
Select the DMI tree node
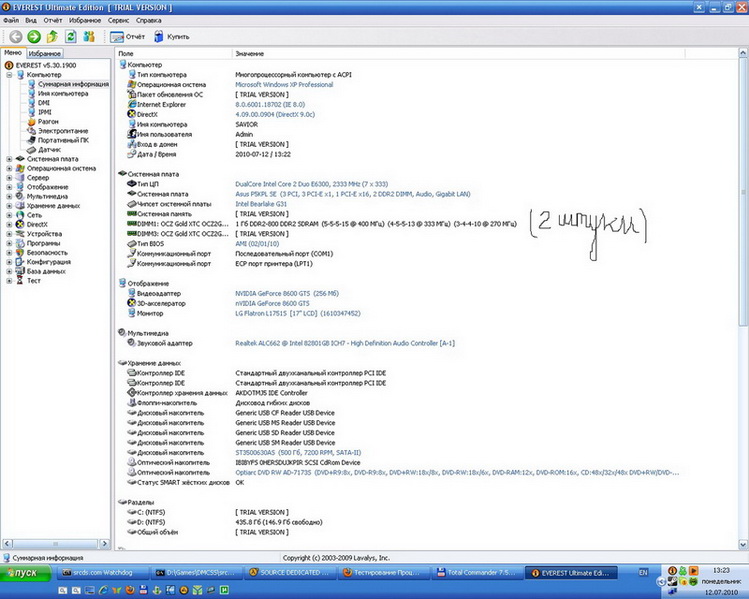click(x=43, y=102)
